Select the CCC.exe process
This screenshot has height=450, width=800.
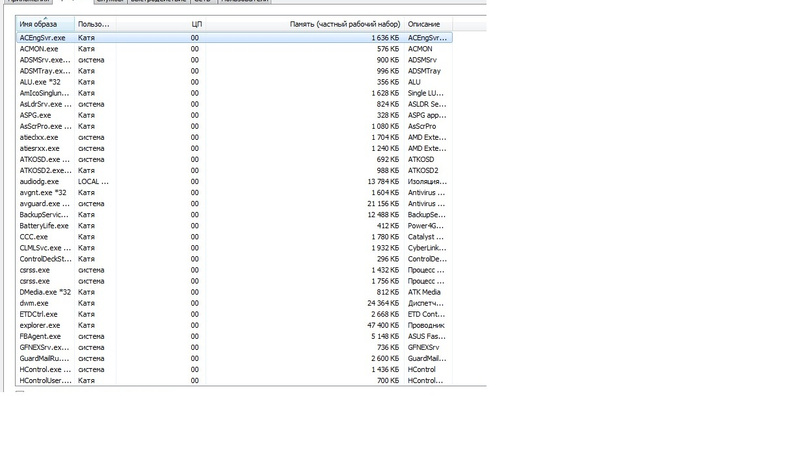(234, 237)
